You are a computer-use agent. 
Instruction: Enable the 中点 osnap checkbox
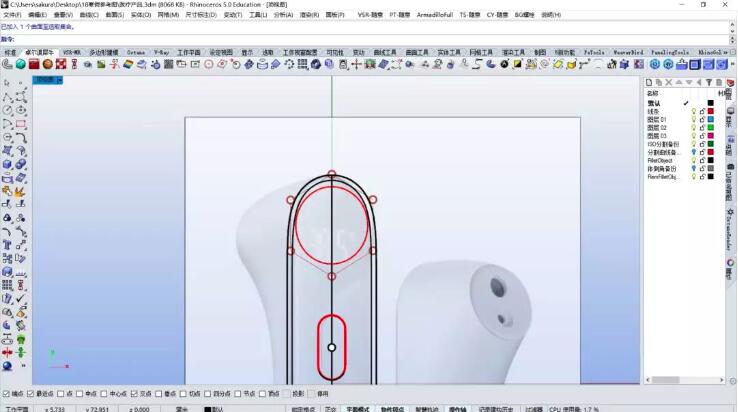pyautogui.click(x=80, y=394)
